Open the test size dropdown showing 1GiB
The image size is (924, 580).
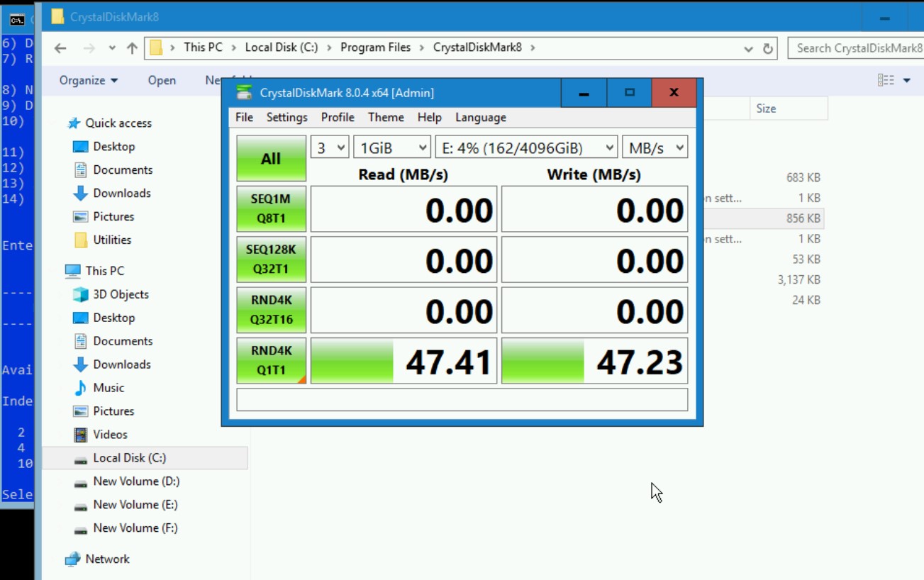(x=392, y=147)
